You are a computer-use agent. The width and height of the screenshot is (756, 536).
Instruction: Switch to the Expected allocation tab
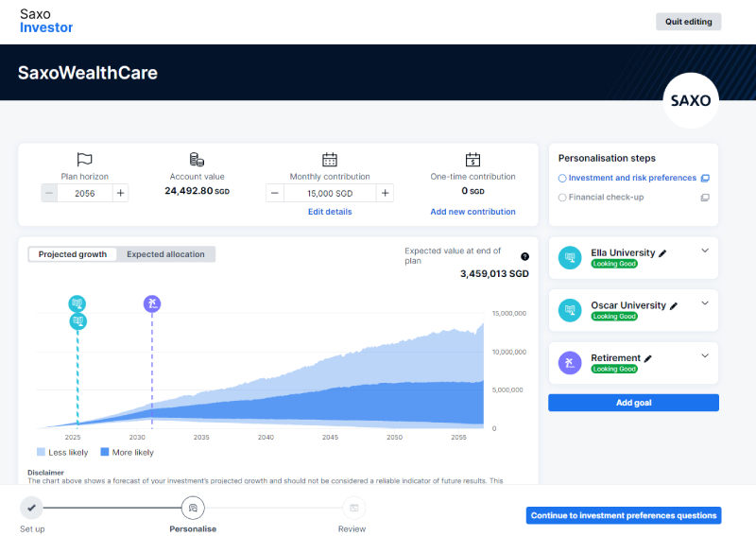click(x=165, y=254)
